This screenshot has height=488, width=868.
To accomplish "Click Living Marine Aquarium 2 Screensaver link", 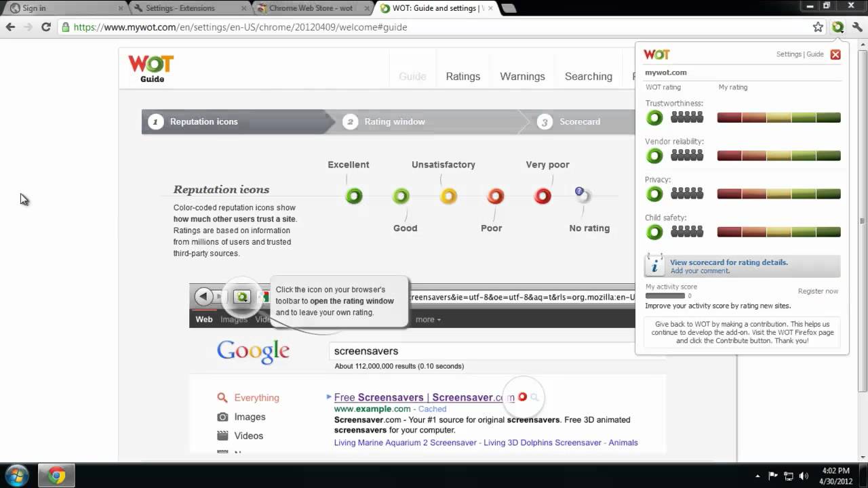I will point(406,443).
